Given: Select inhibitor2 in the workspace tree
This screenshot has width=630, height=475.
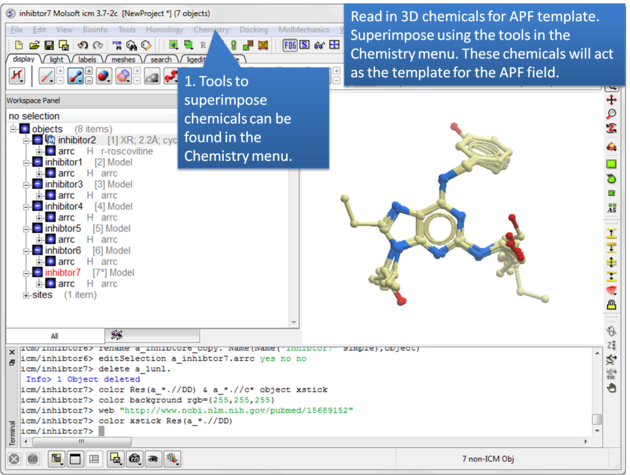Looking at the screenshot, I should coord(76,140).
